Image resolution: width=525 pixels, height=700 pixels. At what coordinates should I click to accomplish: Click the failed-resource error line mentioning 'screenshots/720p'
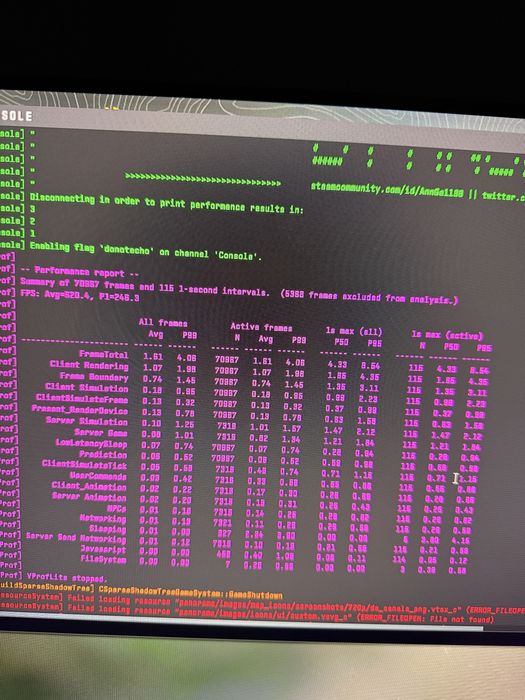pyautogui.click(x=262, y=604)
